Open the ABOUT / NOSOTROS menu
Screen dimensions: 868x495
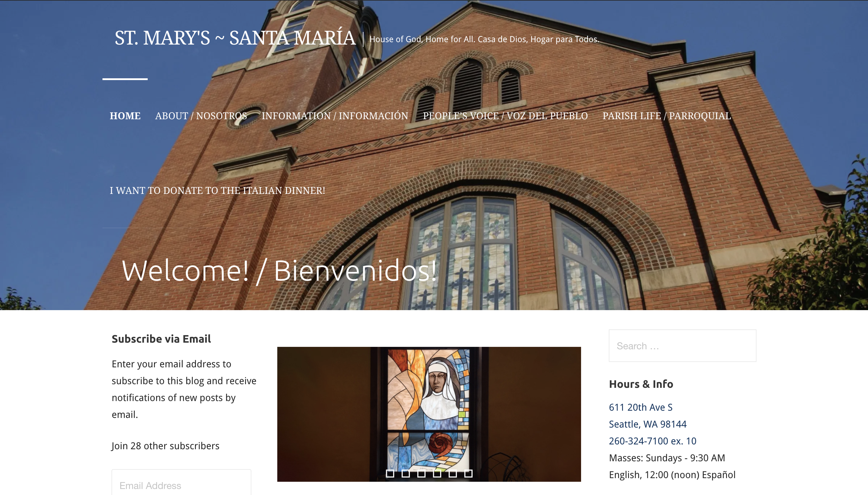[x=201, y=116]
